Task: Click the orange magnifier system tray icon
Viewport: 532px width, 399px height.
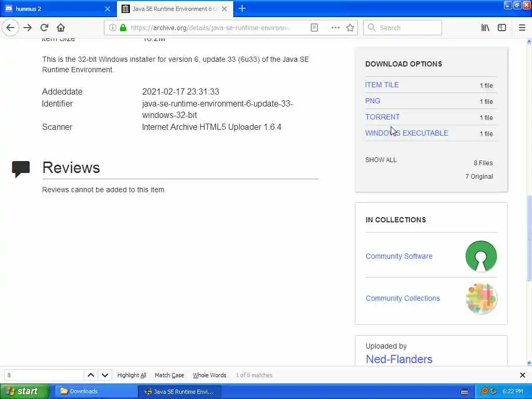Action: (x=484, y=391)
